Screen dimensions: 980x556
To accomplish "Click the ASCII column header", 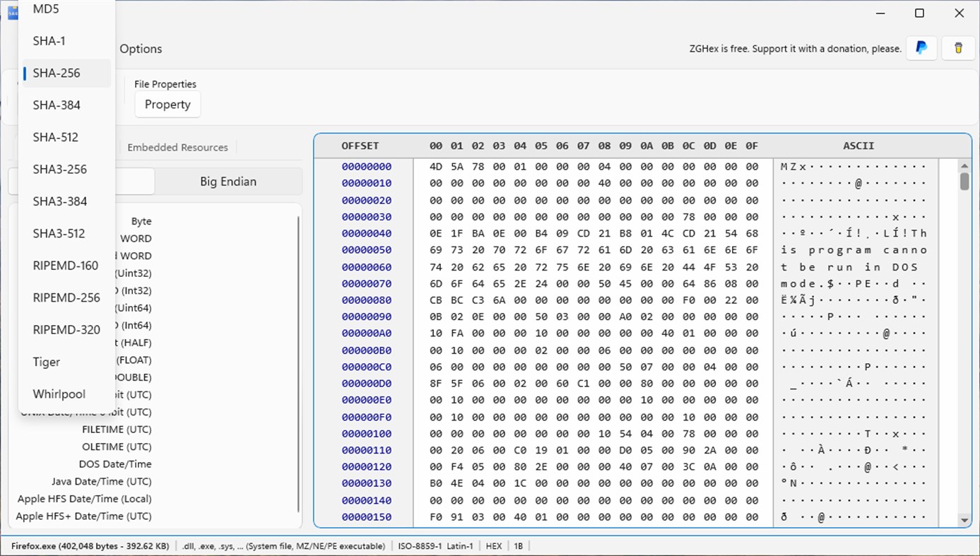I will (x=858, y=146).
